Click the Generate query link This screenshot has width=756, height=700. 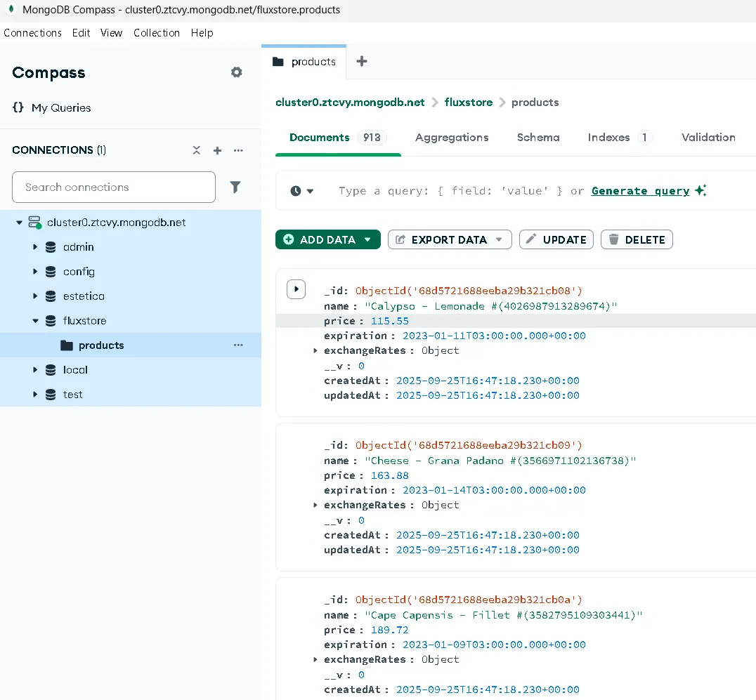[640, 191]
